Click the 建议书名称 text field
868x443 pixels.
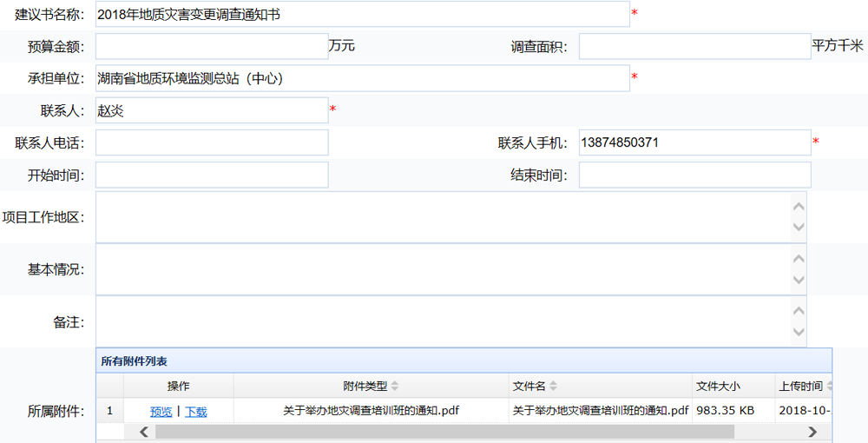tap(362, 15)
